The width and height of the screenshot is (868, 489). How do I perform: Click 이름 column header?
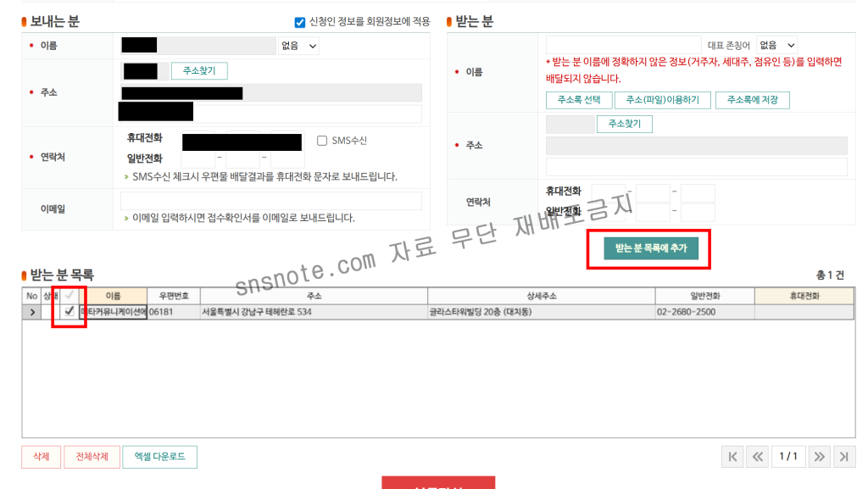(113, 296)
